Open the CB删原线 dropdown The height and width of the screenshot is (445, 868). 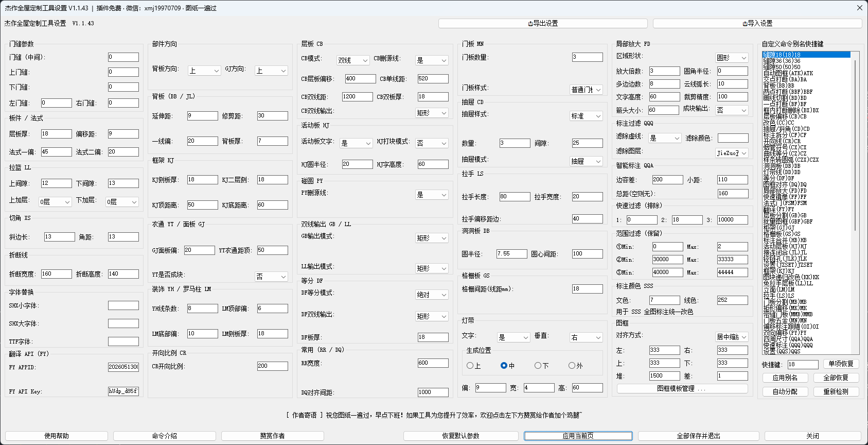(x=432, y=60)
